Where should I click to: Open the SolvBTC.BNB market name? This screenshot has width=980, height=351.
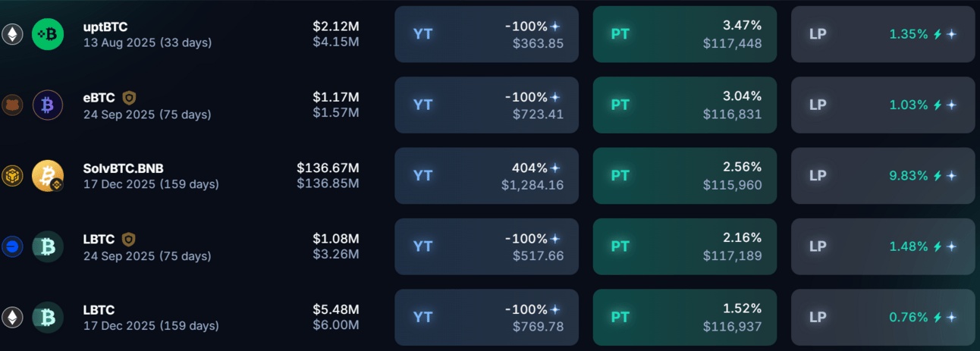point(124,168)
